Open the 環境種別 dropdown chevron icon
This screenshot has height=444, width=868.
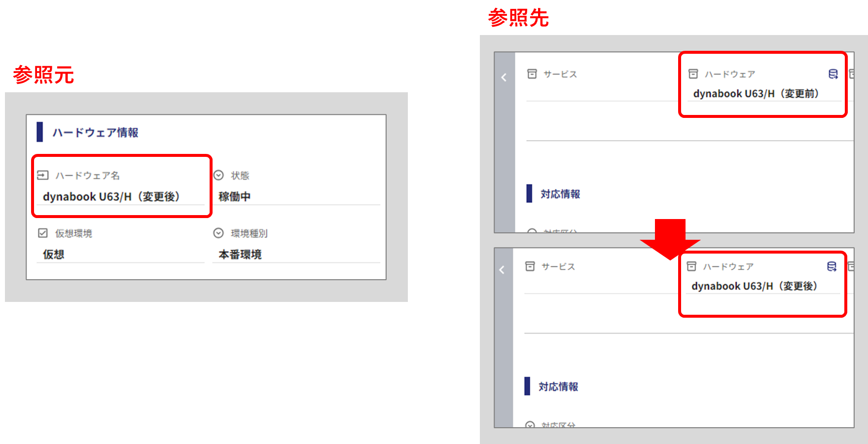click(x=218, y=233)
